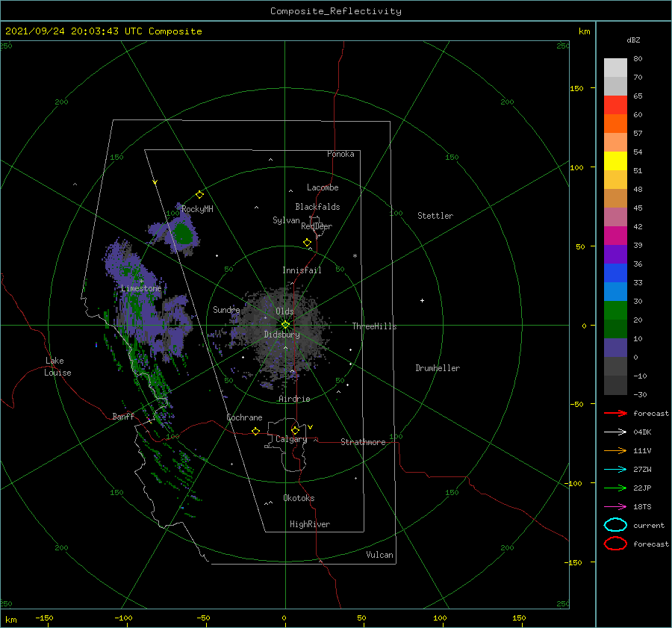Click the RockyMH label
Viewport: 672px width, 628px height.
point(197,209)
